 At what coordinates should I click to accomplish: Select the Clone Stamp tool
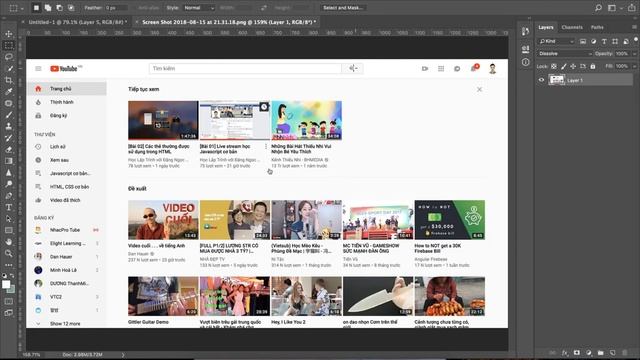[9, 126]
